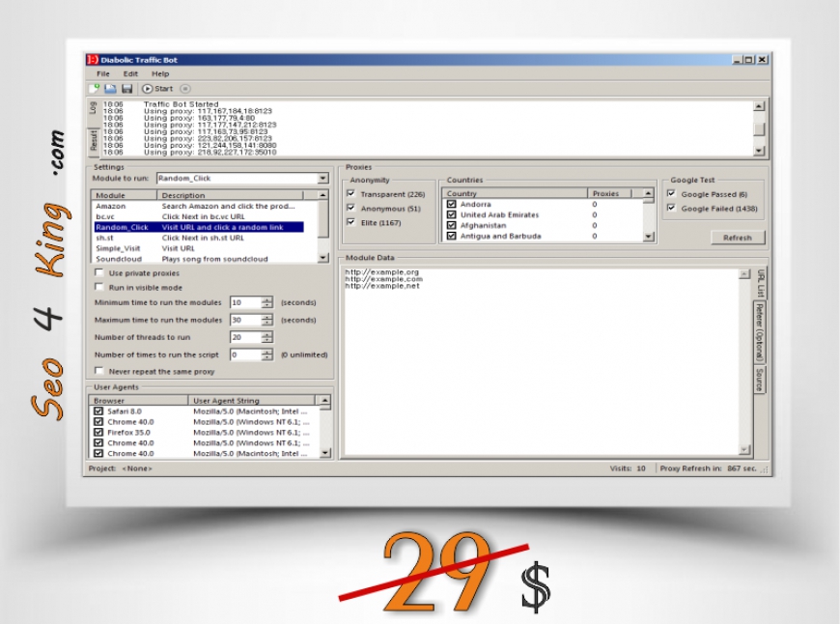Sort by Browser column header

[139, 401]
